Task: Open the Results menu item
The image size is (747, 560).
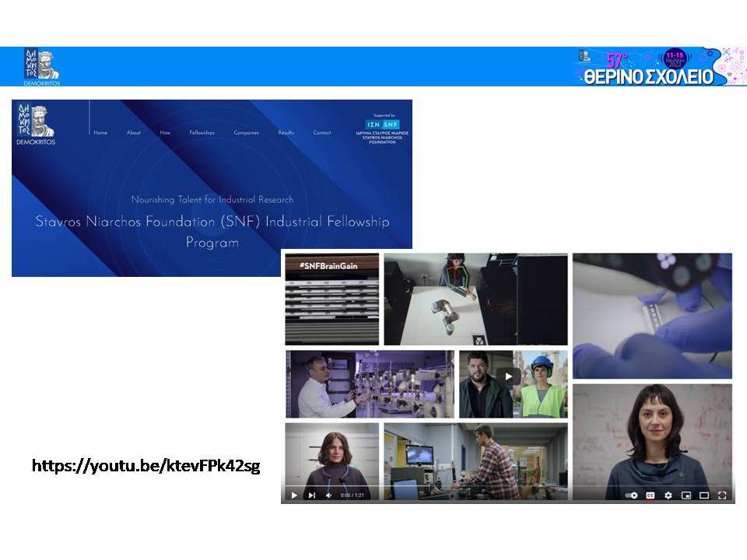Action: 286,133
